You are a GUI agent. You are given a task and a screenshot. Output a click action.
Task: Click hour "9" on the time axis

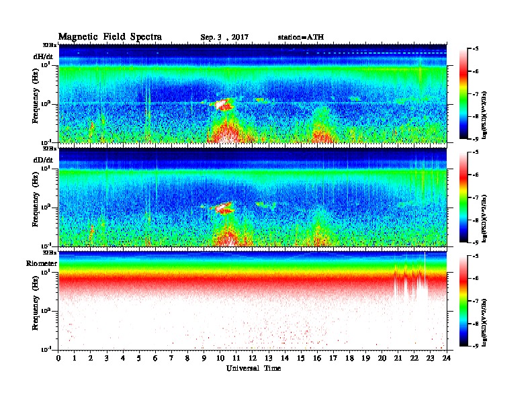point(204,359)
